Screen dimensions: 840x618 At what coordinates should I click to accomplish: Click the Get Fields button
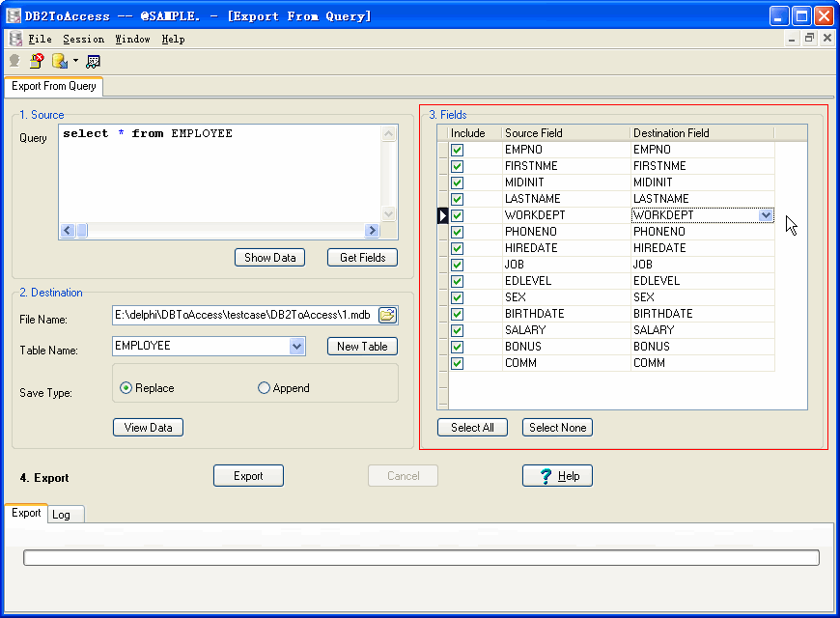(363, 258)
